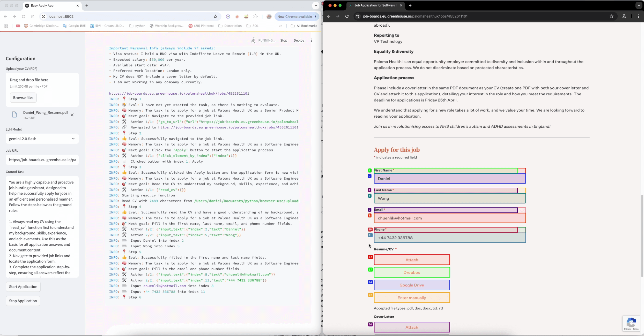Click the Greenhouse page vertical scrollbar
Screen dimensions: 644x336
[x=642, y=235]
